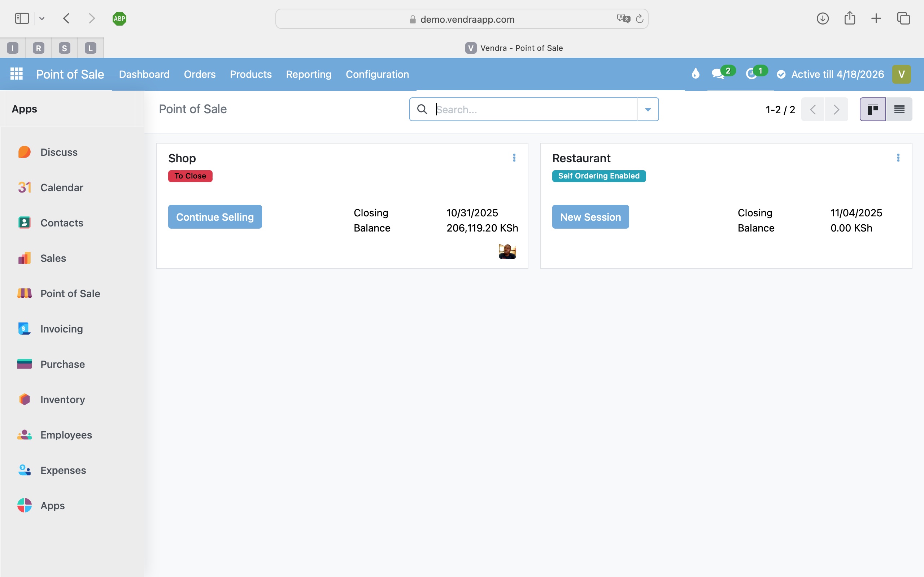Screen dimensions: 924x577
Task: Open the Employees app
Action: tap(66, 435)
